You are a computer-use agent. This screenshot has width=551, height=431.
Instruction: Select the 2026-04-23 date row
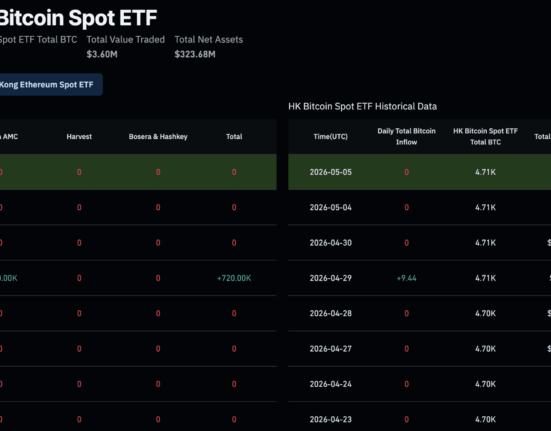tap(420, 418)
